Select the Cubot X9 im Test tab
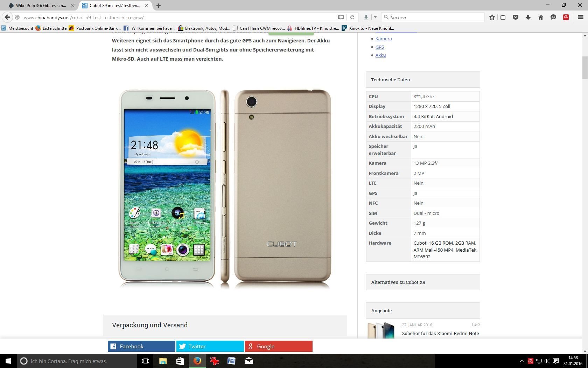The width and height of the screenshot is (588, 368). [x=114, y=6]
